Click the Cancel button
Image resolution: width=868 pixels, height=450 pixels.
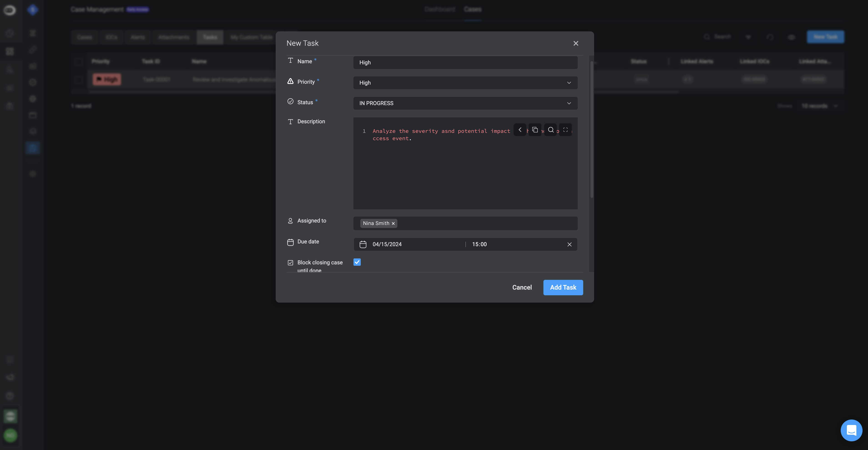click(522, 288)
